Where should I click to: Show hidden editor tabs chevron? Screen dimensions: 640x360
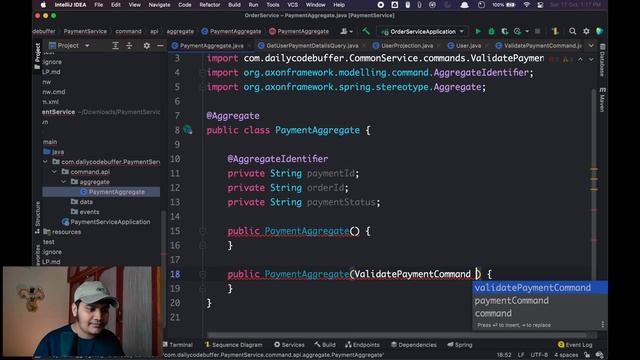click(591, 46)
